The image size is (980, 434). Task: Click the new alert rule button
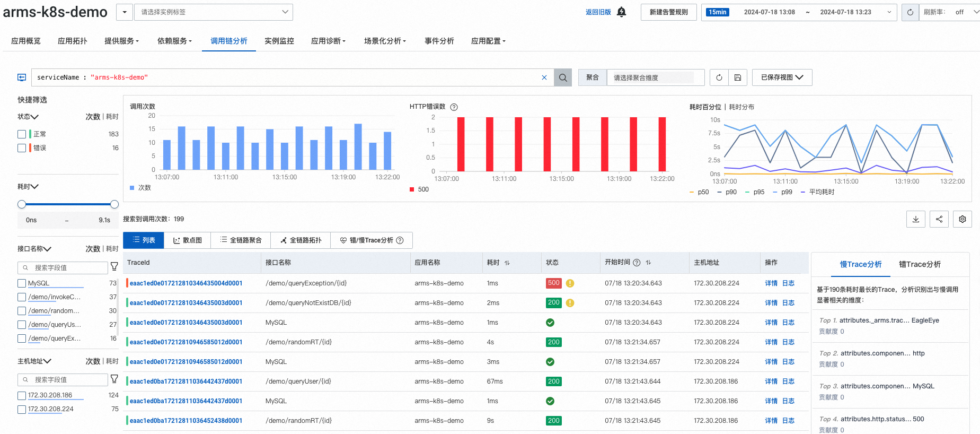(669, 12)
